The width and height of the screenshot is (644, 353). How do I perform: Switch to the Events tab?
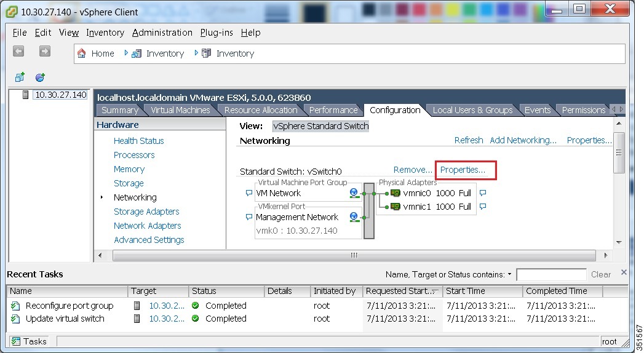[538, 110]
